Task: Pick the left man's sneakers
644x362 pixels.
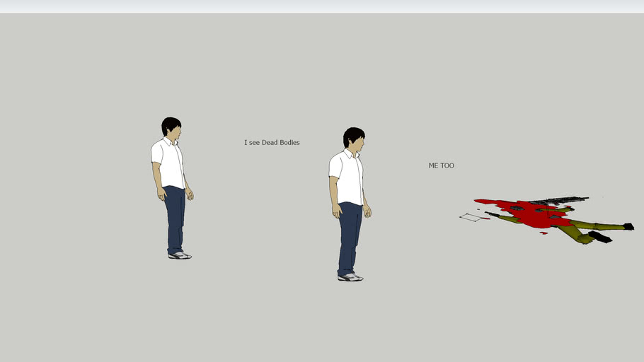Action: click(x=179, y=255)
